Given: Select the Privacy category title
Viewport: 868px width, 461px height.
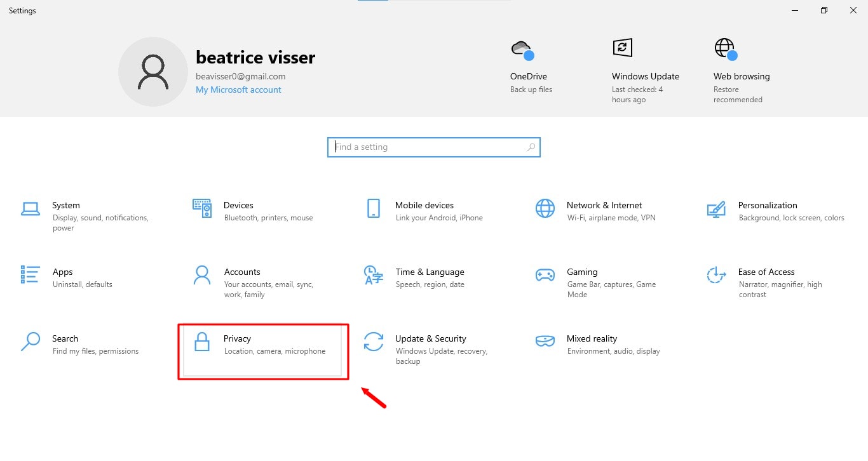Looking at the screenshot, I should [x=237, y=338].
